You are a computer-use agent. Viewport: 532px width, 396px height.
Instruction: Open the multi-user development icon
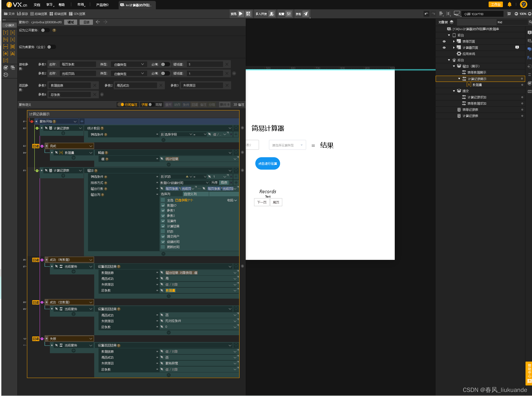(x=272, y=14)
